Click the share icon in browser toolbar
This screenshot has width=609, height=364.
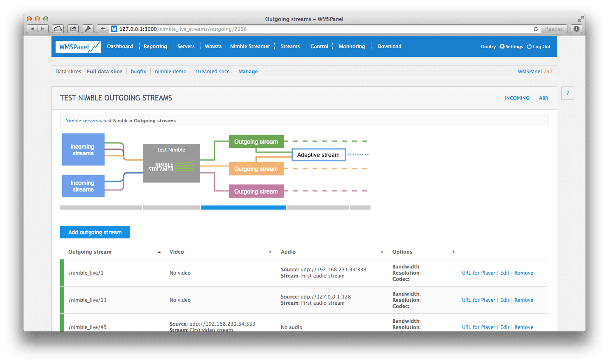(x=73, y=29)
